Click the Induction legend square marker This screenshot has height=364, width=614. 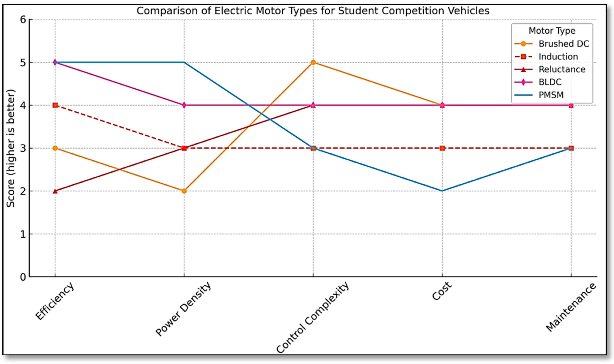coord(523,57)
